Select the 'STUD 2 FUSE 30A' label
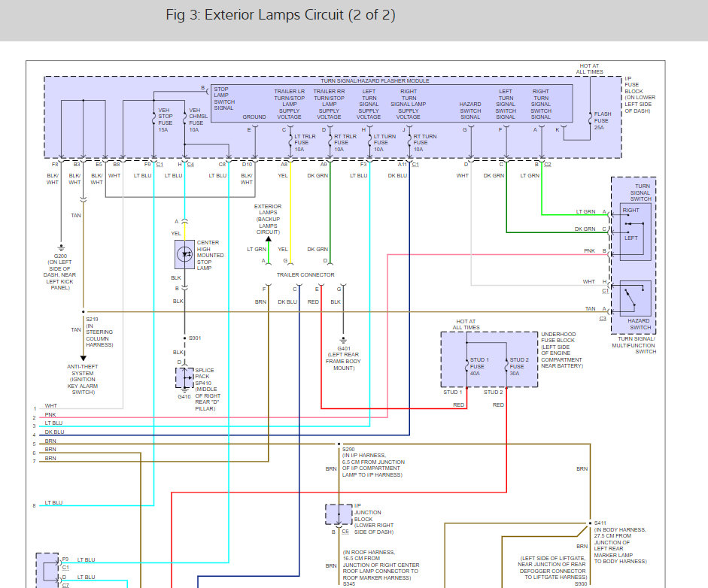This screenshot has height=588, width=708. click(x=519, y=366)
